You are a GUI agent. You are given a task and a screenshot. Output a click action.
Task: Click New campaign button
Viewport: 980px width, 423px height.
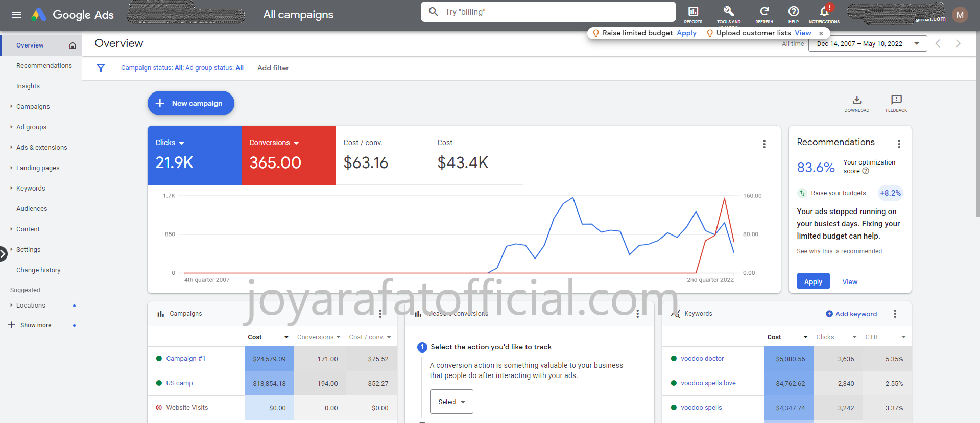[191, 103]
